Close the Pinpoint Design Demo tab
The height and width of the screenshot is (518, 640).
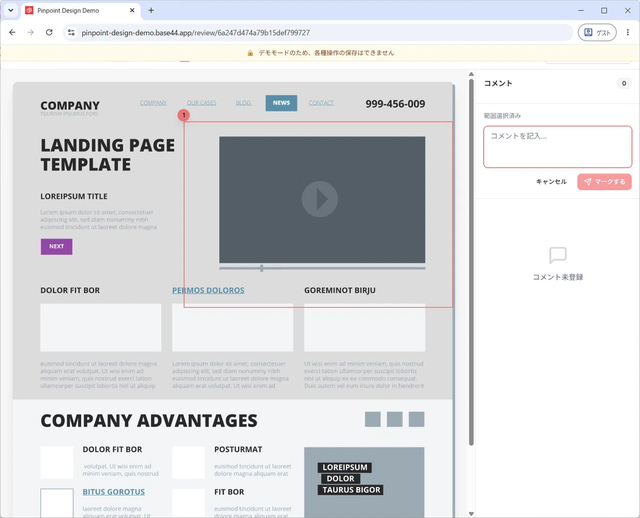point(132,11)
